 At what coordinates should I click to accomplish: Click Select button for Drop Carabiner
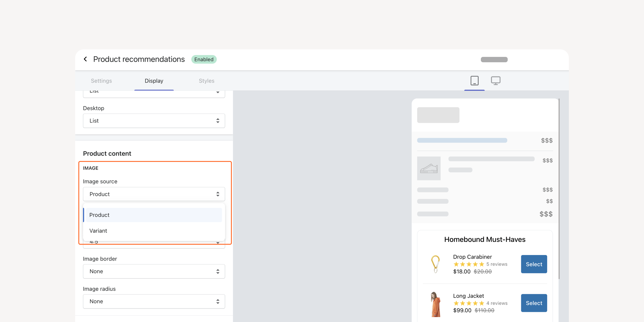click(x=534, y=264)
